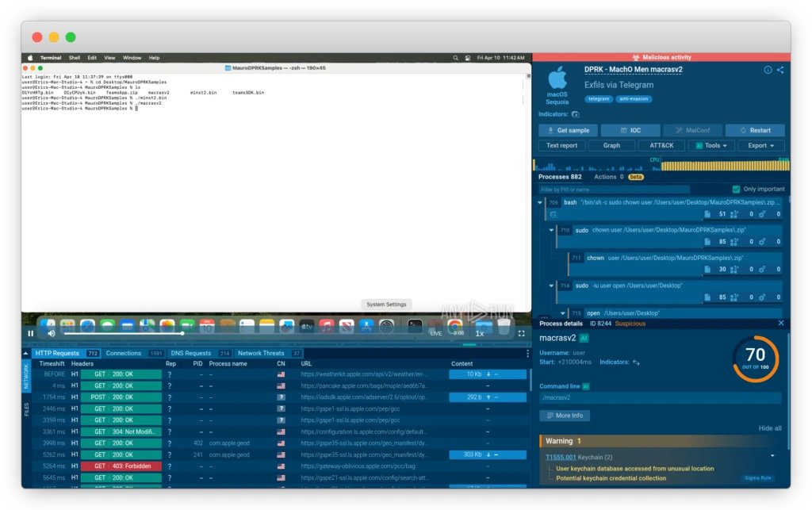The height and width of the screenshot is (510, 812).
Task: Select the FILES side tab
Action: (x=26, y=409)
